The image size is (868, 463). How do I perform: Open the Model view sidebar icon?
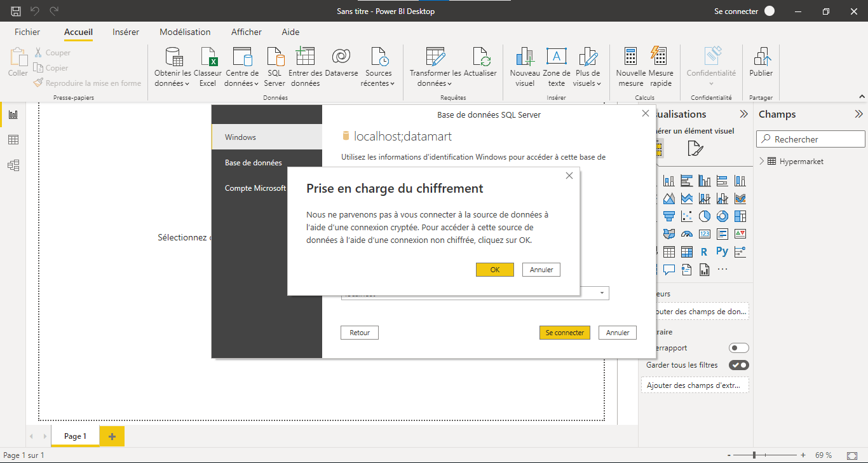(x=13, y=165)
